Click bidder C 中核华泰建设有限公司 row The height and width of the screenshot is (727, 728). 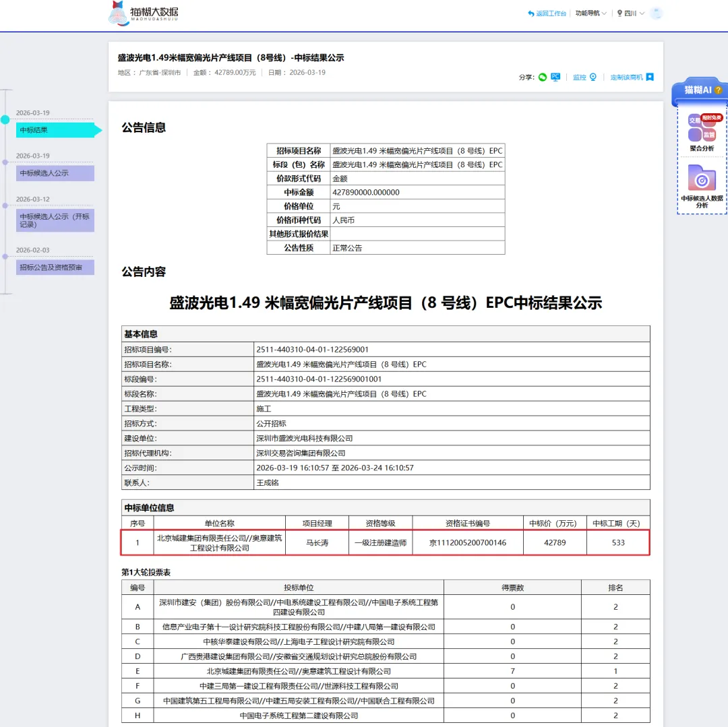pyautogui.click(x=386, y=641)
